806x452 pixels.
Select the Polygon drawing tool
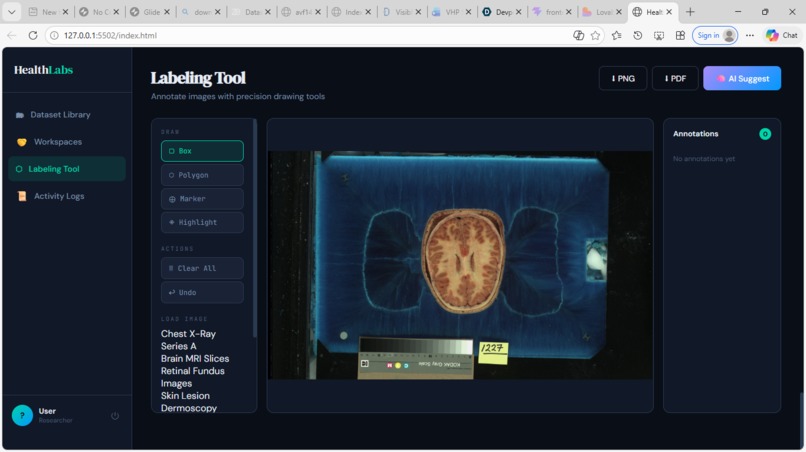tap(202, 175)
